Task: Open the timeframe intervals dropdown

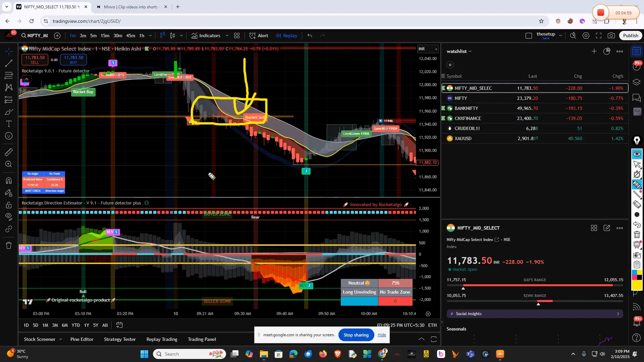Action: (150, 36)
